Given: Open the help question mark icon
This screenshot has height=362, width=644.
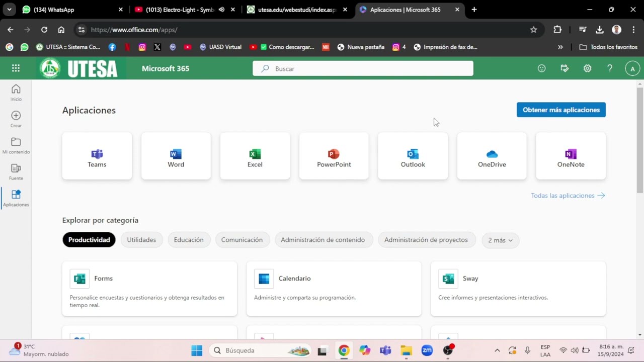Looking at the screenshot, I should tap(610, 68).
